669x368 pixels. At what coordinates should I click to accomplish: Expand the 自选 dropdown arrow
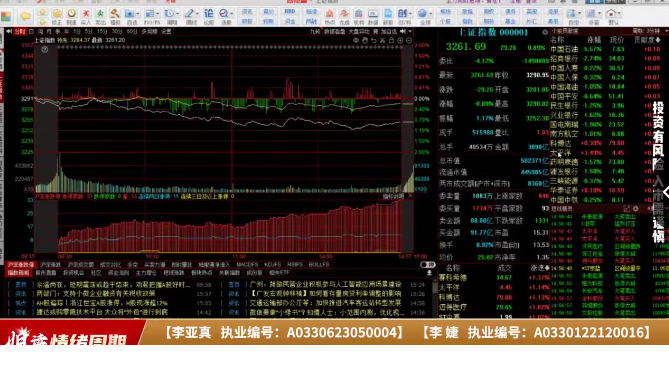pyautogui.click(x=138, y=14)
